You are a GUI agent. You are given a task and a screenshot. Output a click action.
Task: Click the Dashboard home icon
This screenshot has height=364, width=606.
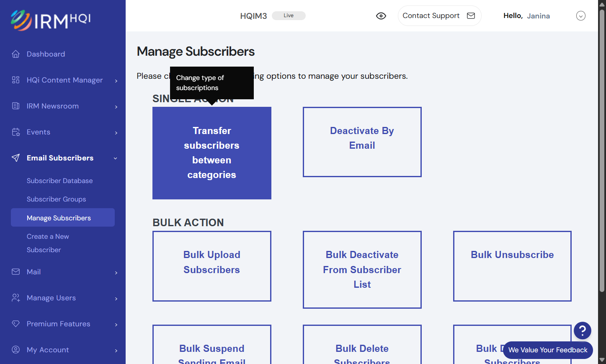pos(16,54)
